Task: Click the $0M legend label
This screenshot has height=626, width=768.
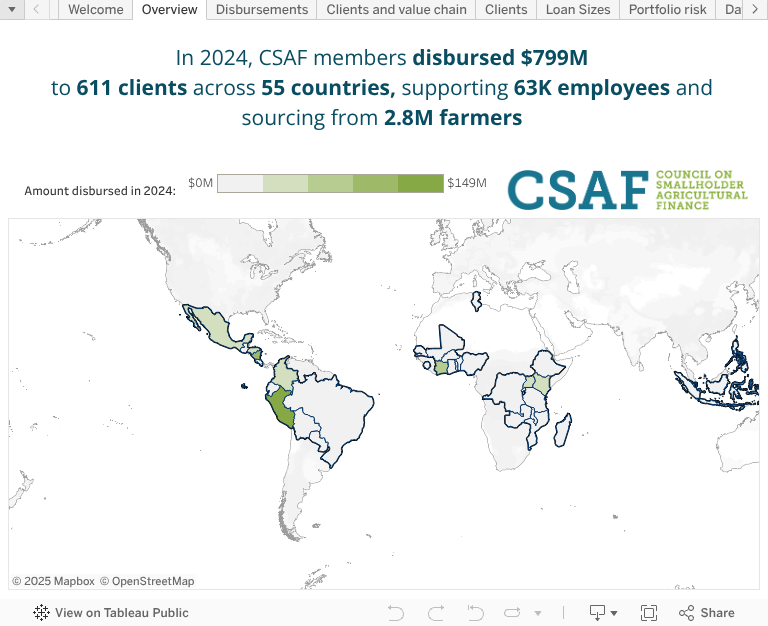Action: click(200, 183)
